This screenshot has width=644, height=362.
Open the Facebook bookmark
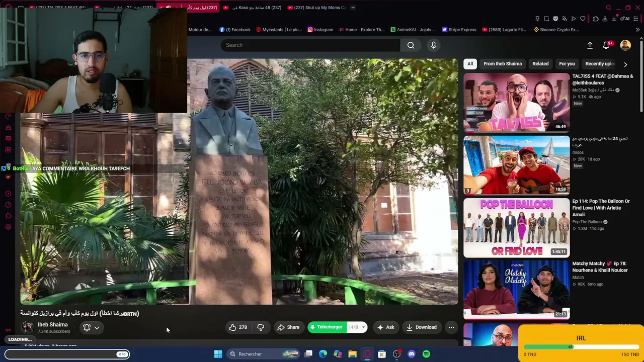pyautogui.click(x=235, y=30)
